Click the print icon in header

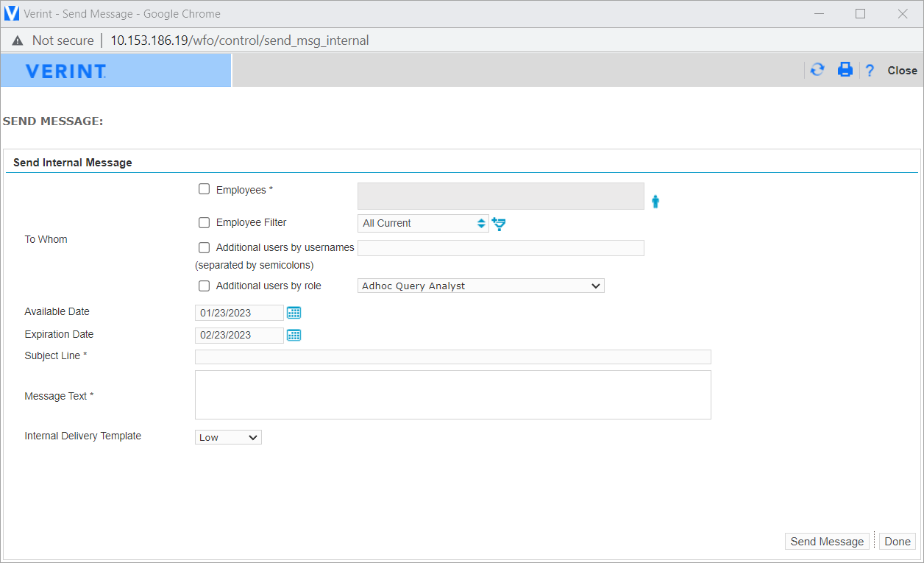point(845,70)
